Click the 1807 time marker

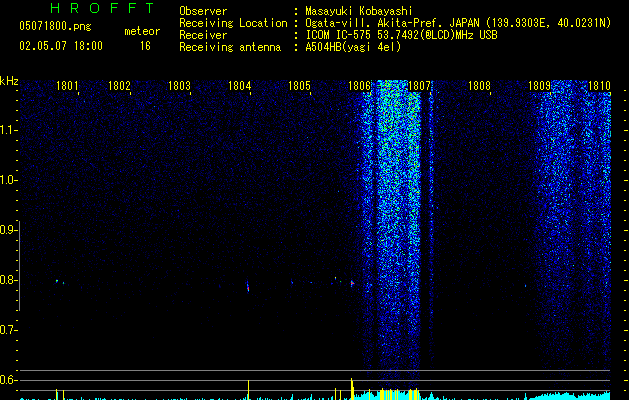[419, 86]
